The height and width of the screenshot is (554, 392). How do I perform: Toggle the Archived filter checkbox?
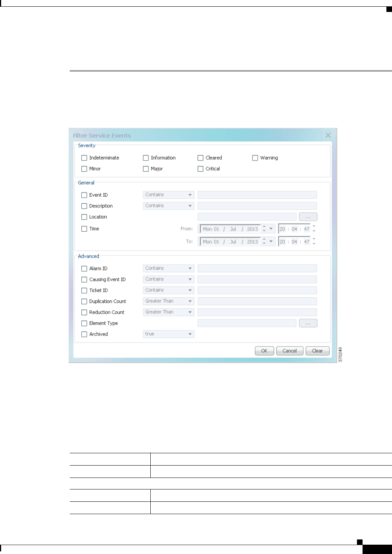pyautogui.click(x=84, y=334)
